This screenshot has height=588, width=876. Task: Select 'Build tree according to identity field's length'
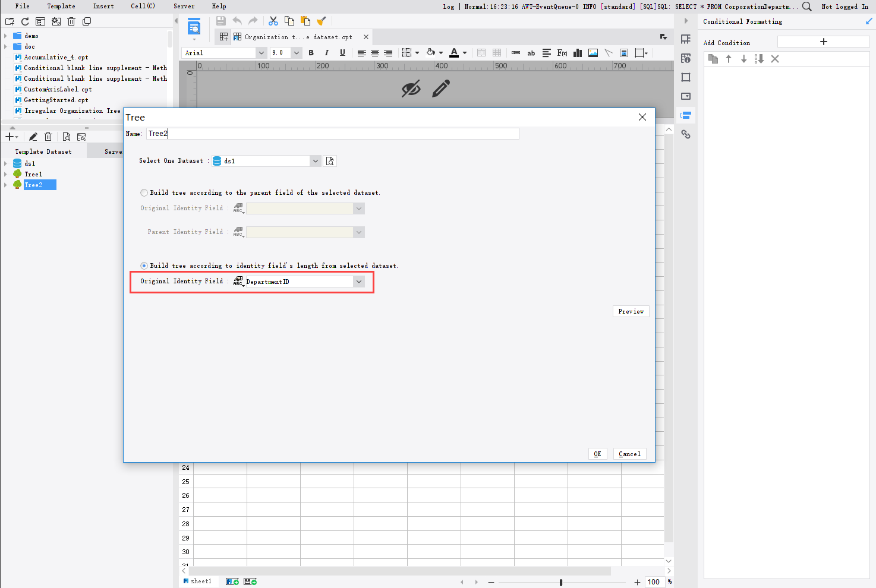[x=144, y=265]
